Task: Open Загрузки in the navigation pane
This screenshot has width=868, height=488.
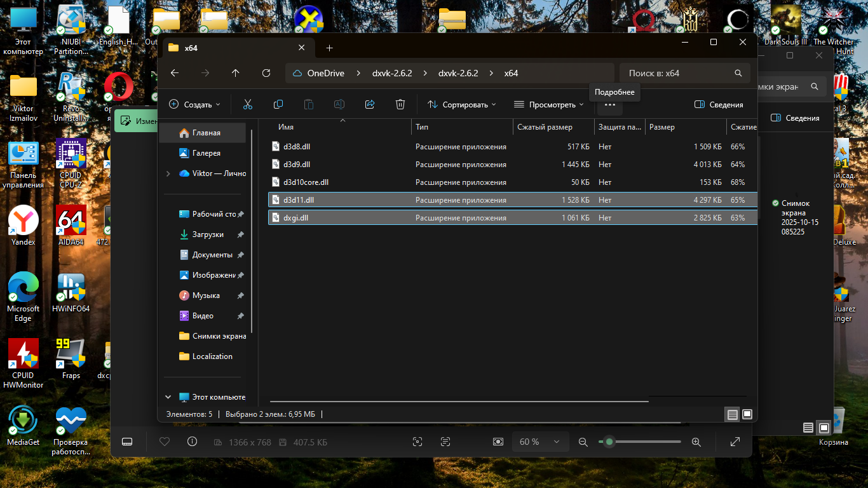Action: coord(208,234)
